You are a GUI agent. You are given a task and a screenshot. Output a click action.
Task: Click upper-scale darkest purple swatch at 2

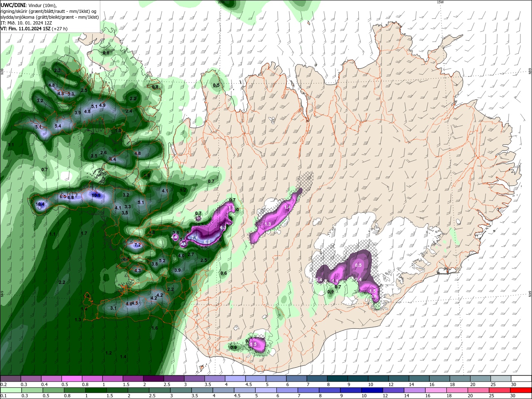tap(153, 379)
